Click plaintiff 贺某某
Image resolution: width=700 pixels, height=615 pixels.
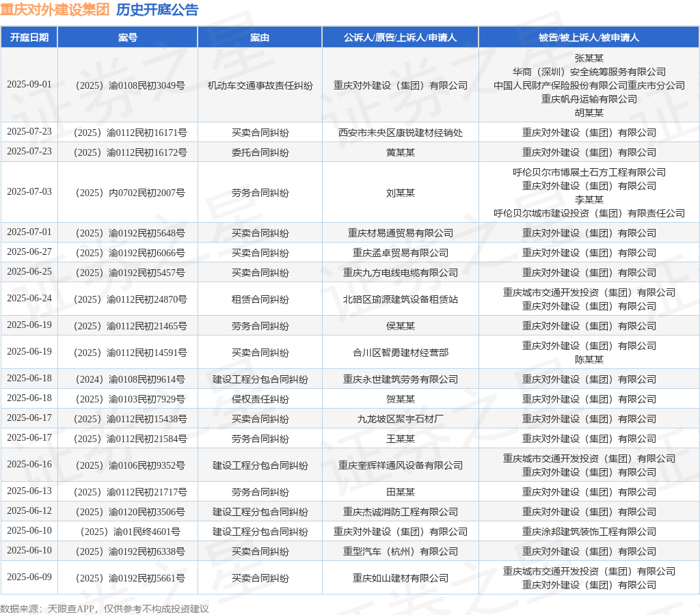tap(400, 399)
